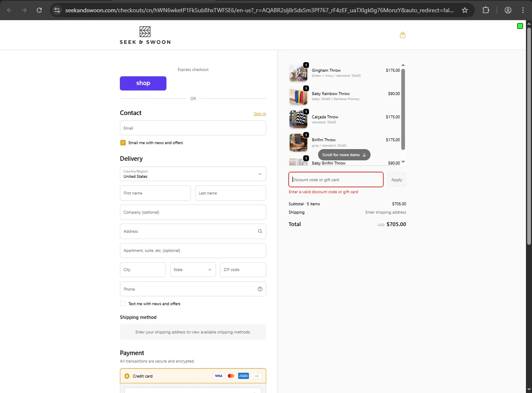
Task: Click the Baby Birifini Throw item name
Action: 328,163
